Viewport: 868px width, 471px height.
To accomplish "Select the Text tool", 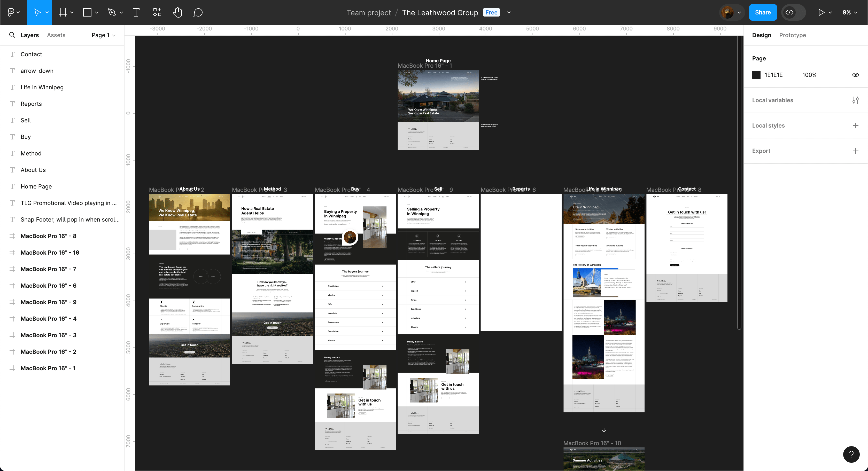I will [136, 12].
